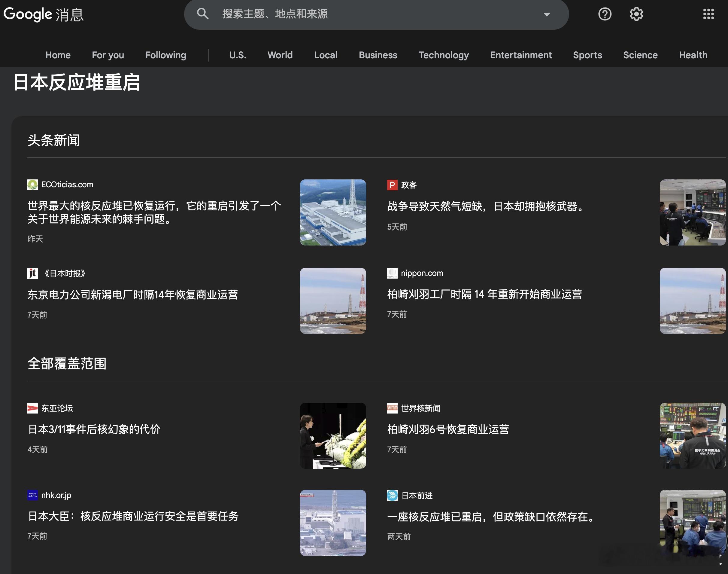Click the nhk.or.jp source icon
This screenshot has height=574, width=728.
[32, 495]
